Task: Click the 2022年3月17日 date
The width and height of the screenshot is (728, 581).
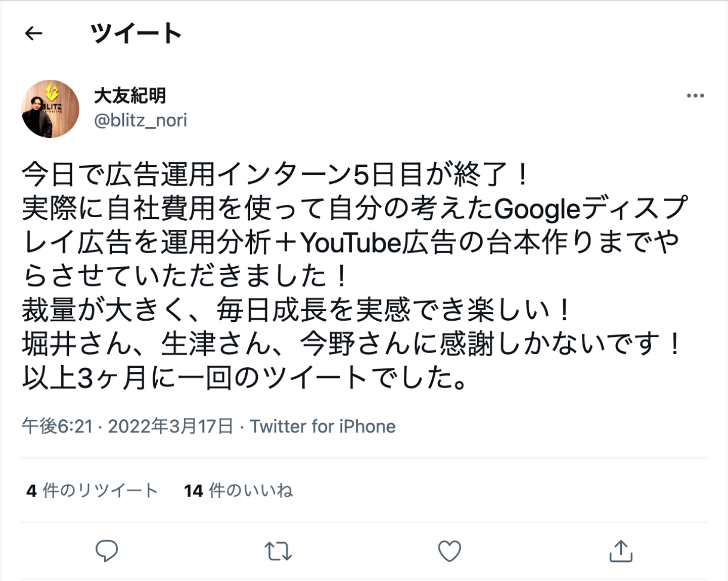Action: [170, 427]
